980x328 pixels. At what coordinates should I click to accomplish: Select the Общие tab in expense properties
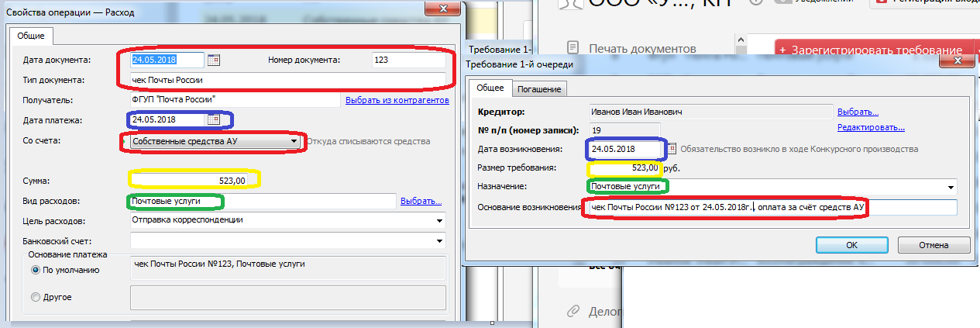(x=31, y=36)
